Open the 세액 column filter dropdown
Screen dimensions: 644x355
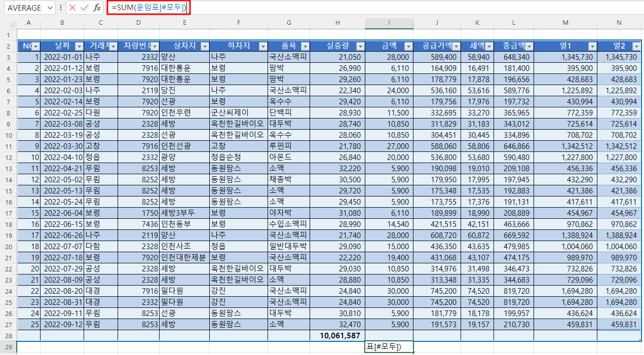click(x=489, y=46)
